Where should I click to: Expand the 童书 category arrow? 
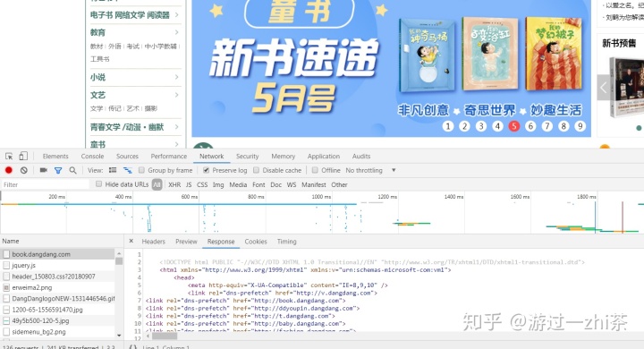click(176, 144)
